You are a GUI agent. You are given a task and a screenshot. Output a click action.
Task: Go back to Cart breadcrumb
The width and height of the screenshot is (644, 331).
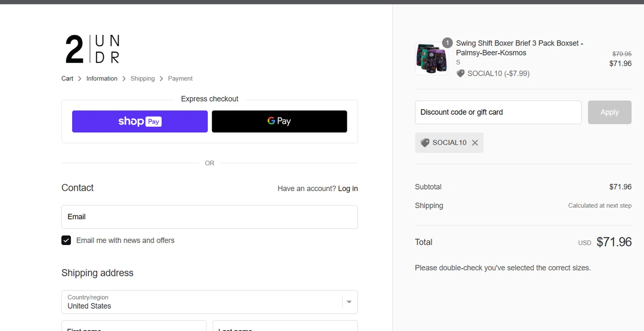[x=67, y=79]
